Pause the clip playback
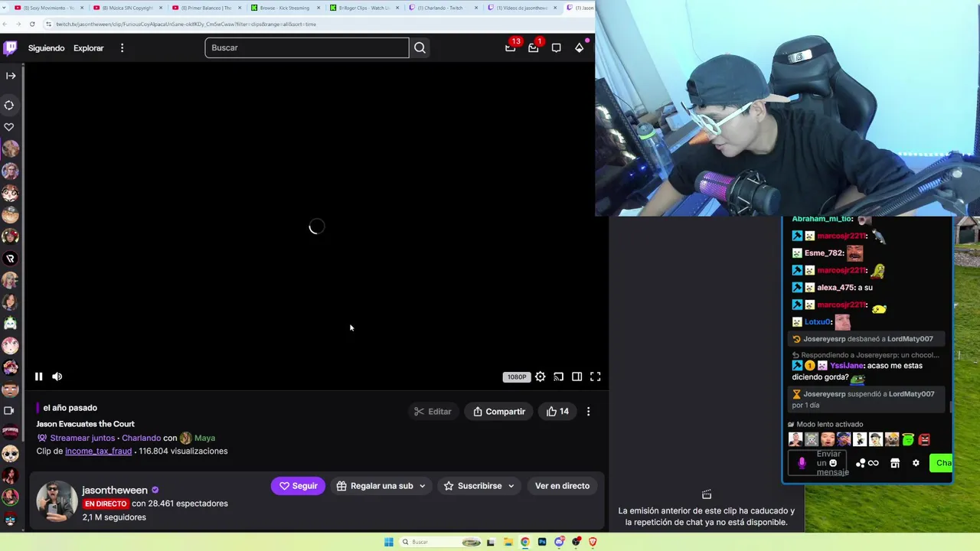Viewport: 980px width, 551px height. click(x=38, y=377)
